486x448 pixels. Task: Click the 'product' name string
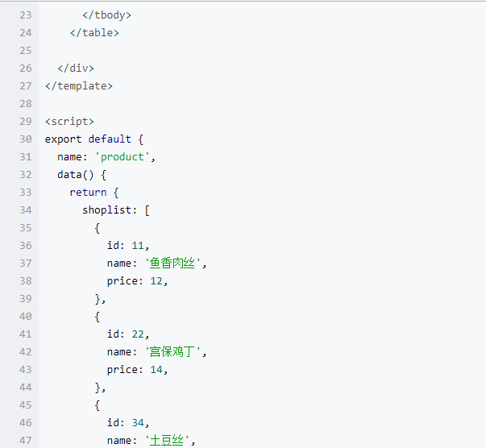(125, 156)
